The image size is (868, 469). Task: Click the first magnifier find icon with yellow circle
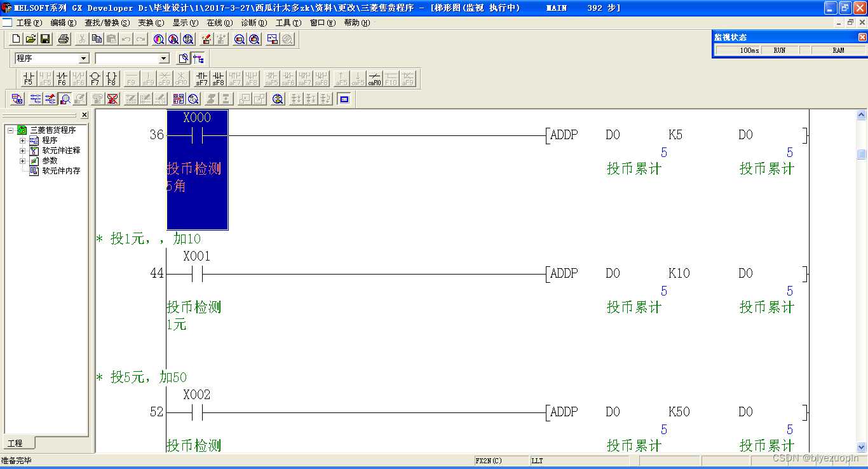[x=158, y=39]
